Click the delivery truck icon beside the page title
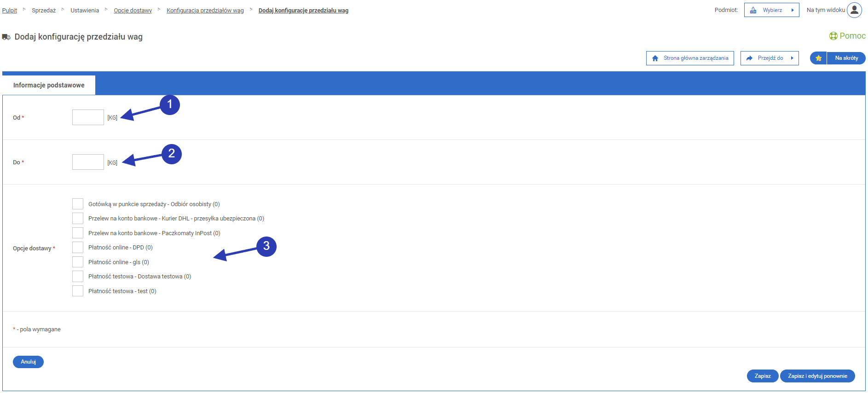The height and width of the screenshot is (393, 868). click(x=6, y=37)
